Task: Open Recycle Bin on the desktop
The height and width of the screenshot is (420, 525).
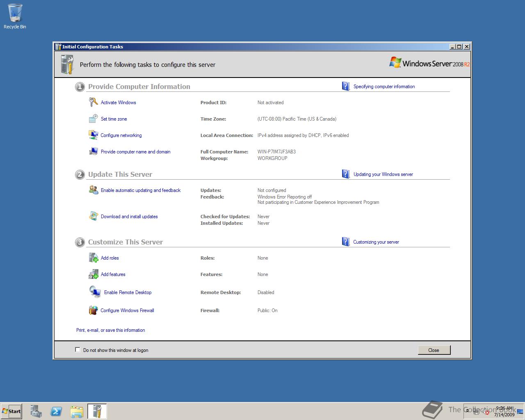Action: point(15,16)
